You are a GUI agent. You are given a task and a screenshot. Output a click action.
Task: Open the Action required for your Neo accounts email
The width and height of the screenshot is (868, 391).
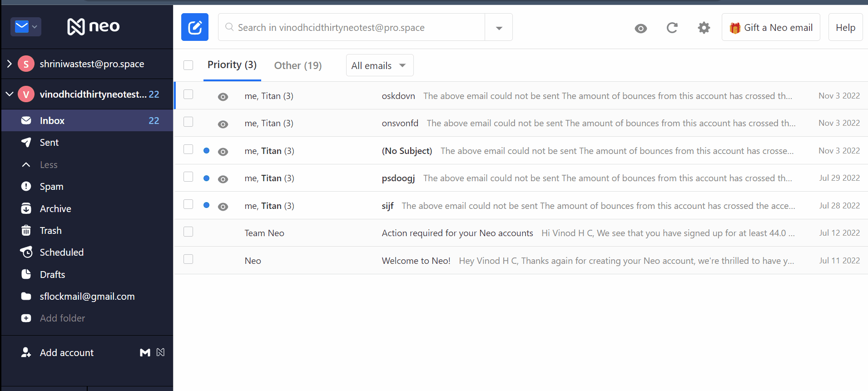pyautogui.click(x=521, y=233)
